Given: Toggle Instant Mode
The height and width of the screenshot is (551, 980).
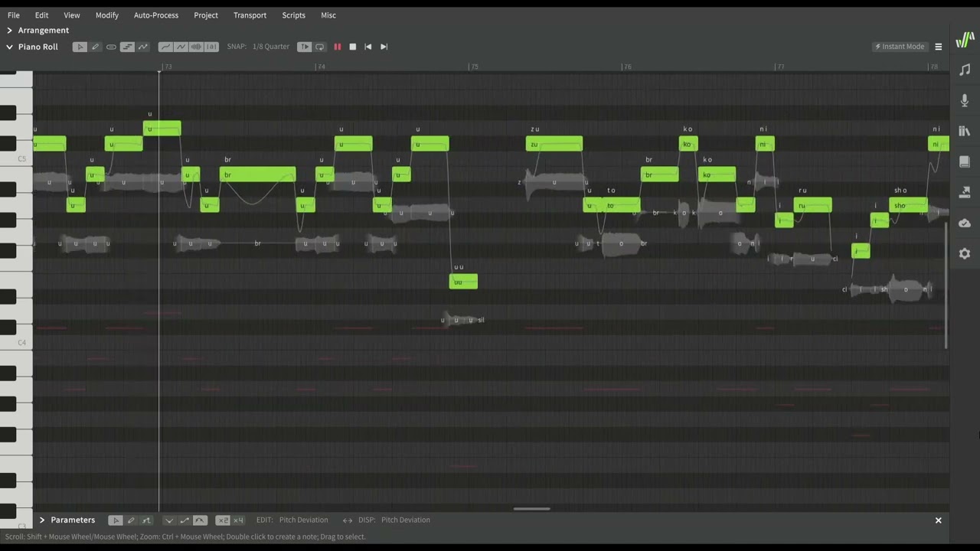Looking at the screenshot, I should point(900,47).
